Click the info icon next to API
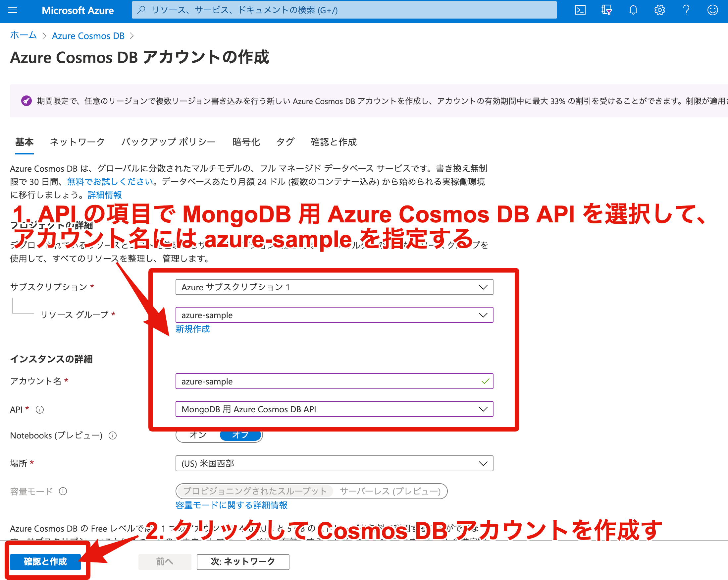 point(40,410)
